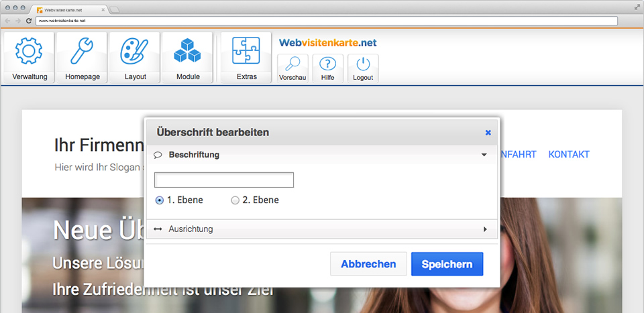Click the Unsere Lösung heading text
The width and height of the screenshot is (644, 313).
point(99,263)
